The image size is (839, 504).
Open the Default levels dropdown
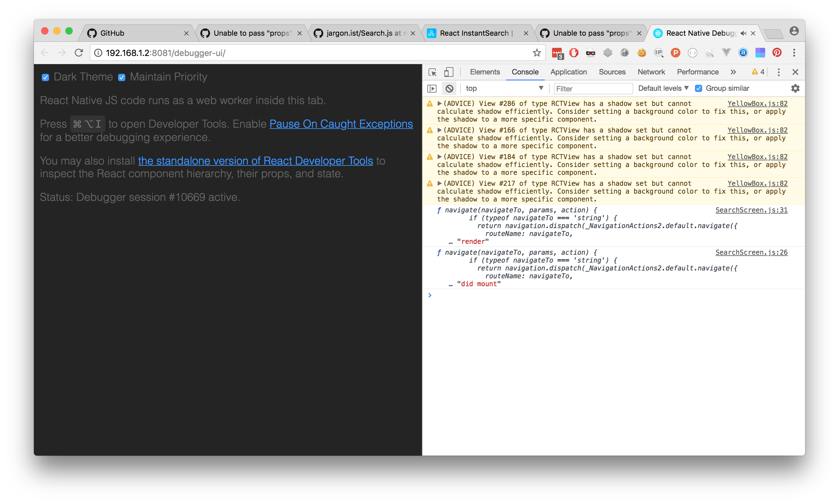click(662, 88)
